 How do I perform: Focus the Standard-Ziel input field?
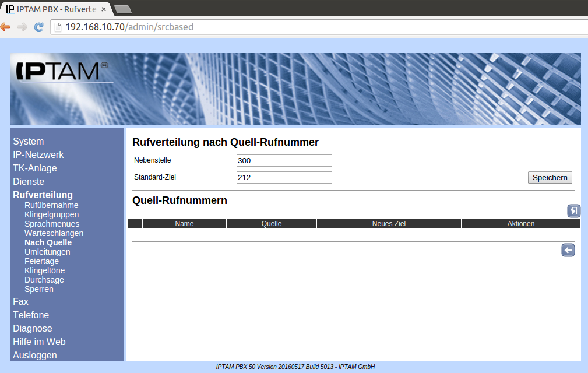coord(284,177)
